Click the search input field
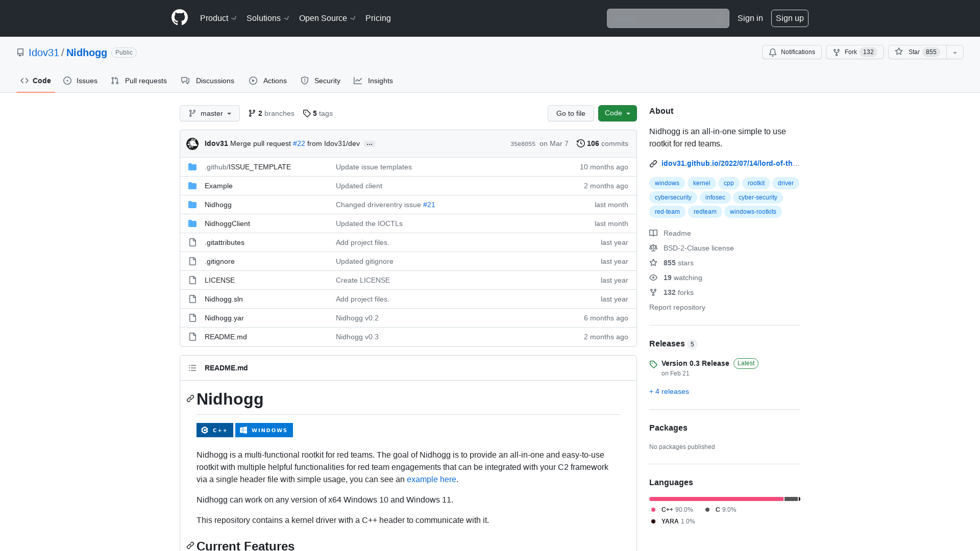The width and height of the screenshot is (980, 551). coord(668,18)
